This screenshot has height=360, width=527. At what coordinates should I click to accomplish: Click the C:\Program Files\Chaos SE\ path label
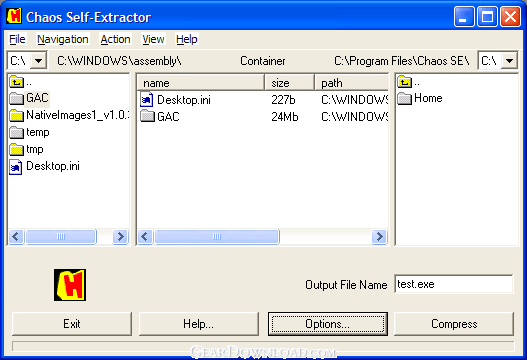pos(402,61)
